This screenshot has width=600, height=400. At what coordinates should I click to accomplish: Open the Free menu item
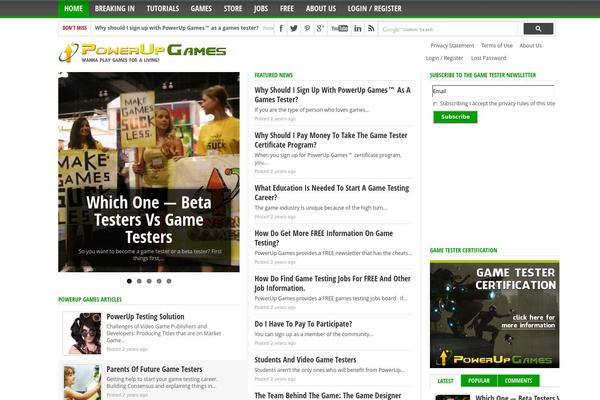point(287,8)
